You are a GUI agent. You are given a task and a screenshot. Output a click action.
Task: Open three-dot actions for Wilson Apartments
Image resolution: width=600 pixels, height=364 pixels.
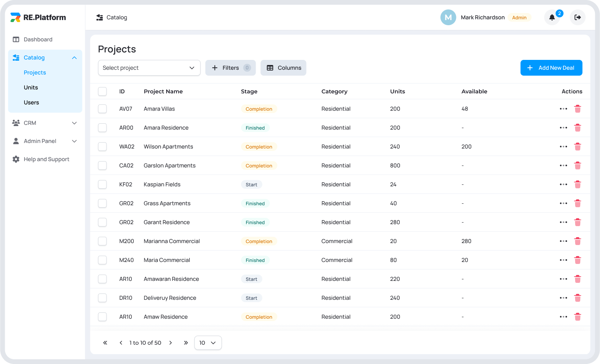(563, 147)
